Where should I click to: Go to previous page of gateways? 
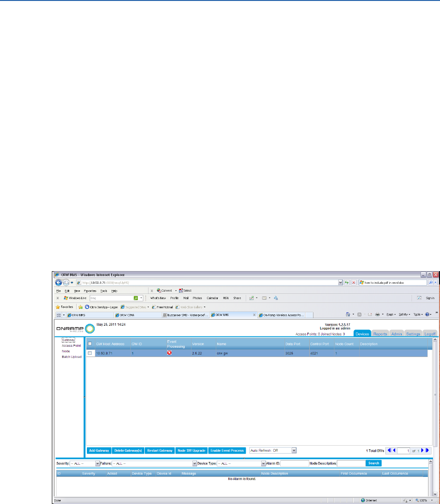click(x=394, y=450)
